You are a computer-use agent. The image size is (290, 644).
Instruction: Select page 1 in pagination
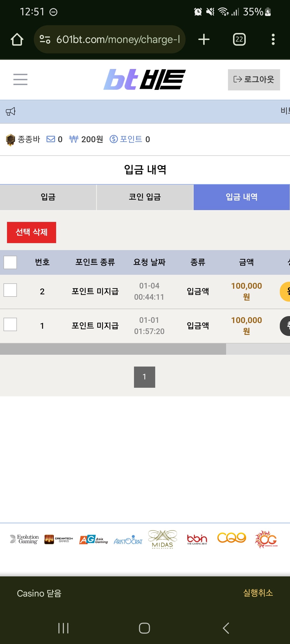click(x=144, y=377)
